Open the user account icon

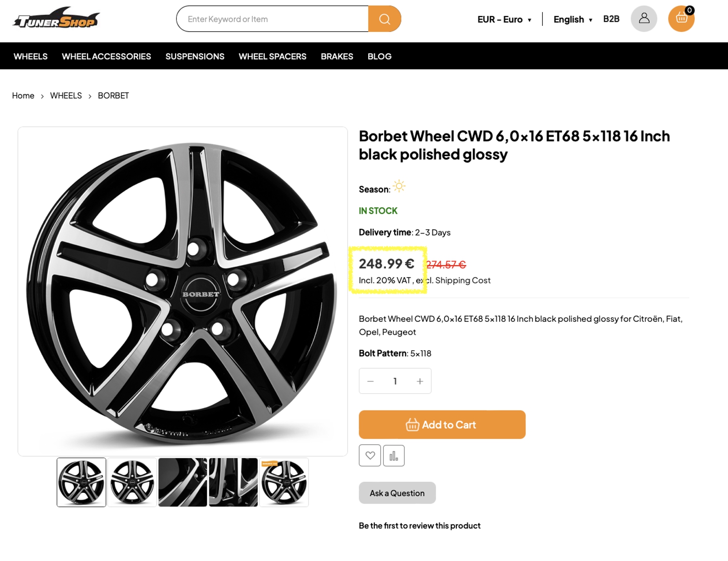coord(644,19)
